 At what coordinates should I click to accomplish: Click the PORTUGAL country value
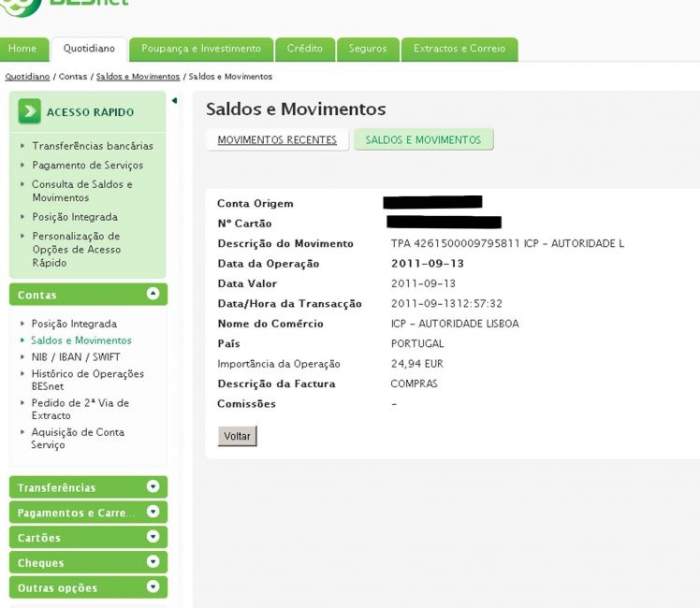pyautogui.click(x=417, y=344)
